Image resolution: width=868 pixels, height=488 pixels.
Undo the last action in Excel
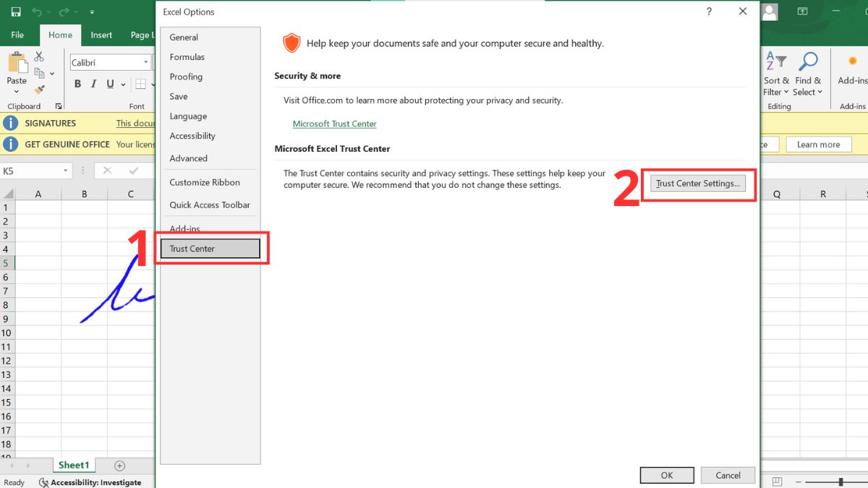[37, 12]
